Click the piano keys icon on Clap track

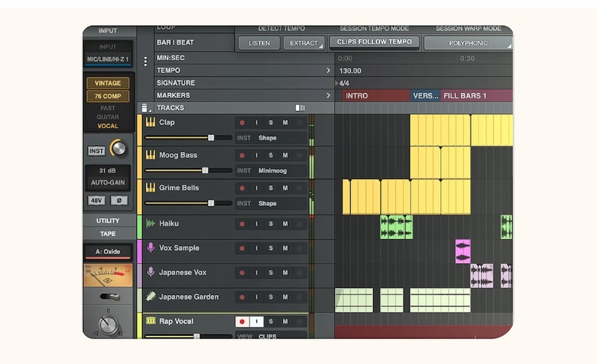(151, 122)
